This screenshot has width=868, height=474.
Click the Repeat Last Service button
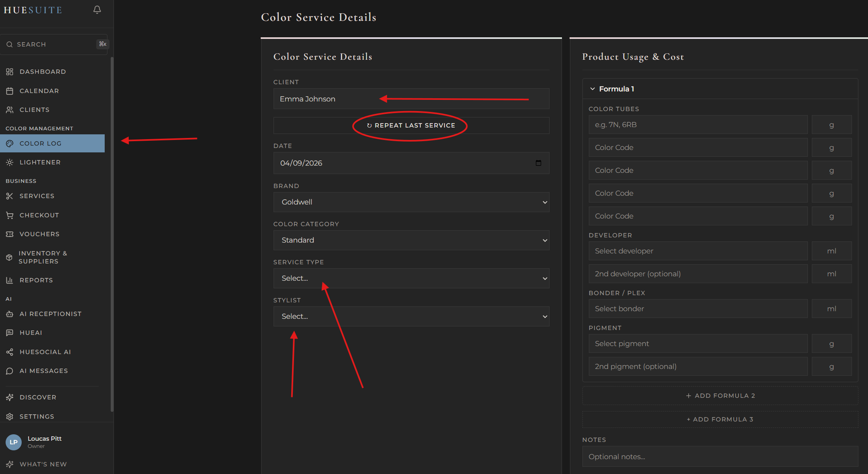click(x=411, y=125)
